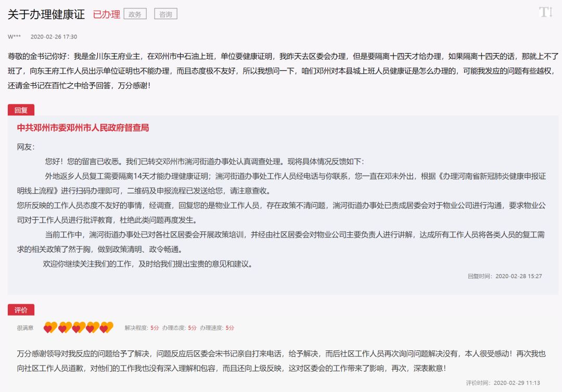Click the 办理态度 5分 score
This screenshot has width=562, height=392.
[179, 328]
